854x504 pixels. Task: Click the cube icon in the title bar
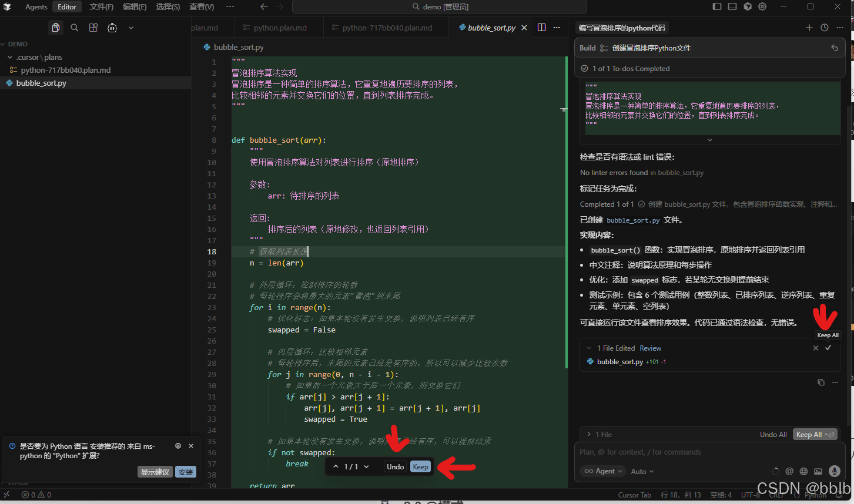[748, 6]
